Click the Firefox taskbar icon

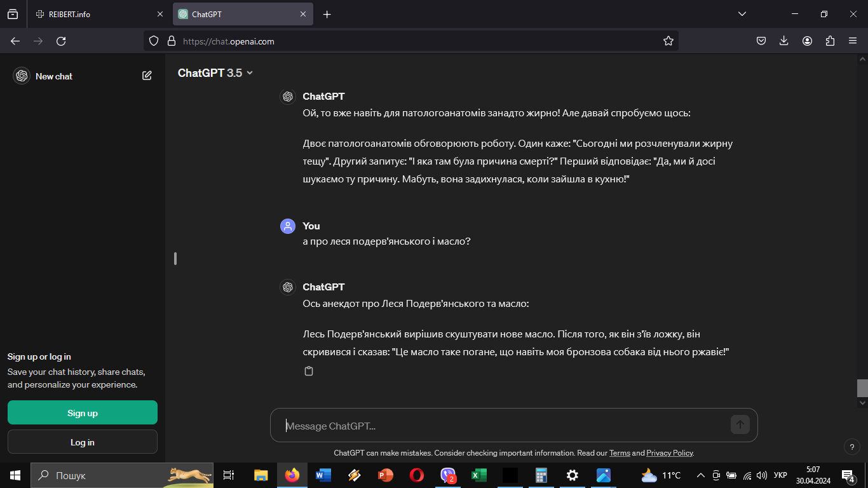click(x=292, y=475)
